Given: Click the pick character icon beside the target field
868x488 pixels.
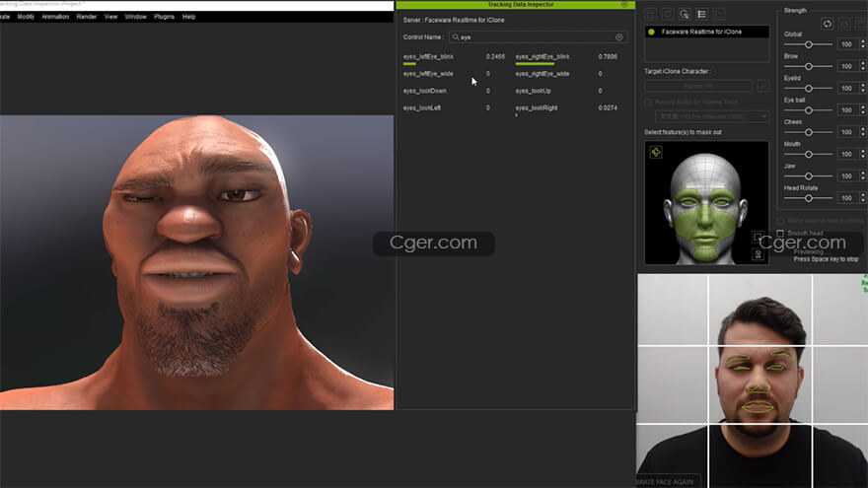Looking at the screenshot, I should point(762,86).
